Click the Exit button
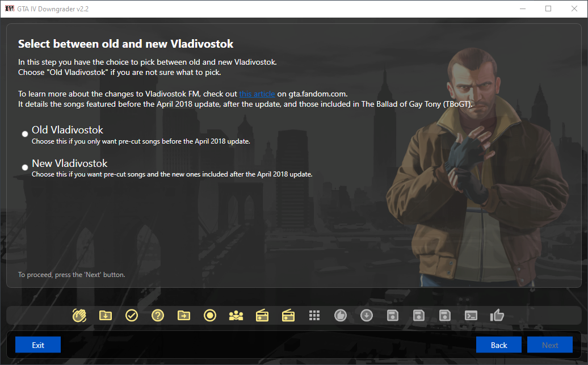 38,345
